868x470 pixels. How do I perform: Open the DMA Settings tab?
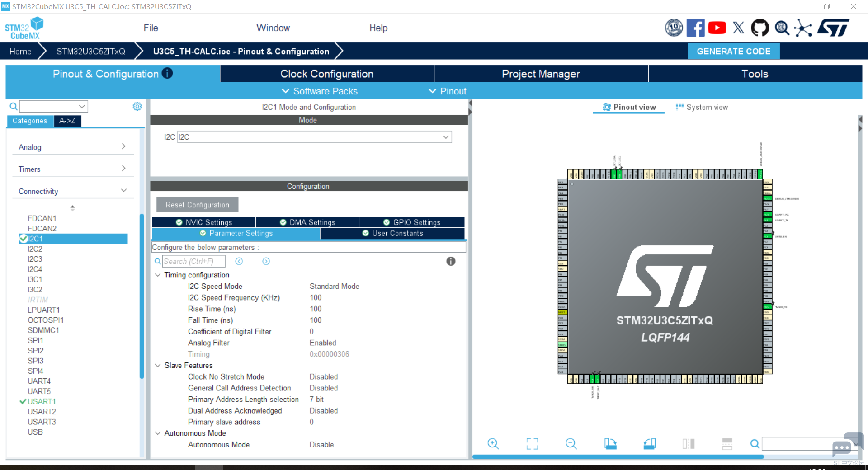tap(307, 222)
